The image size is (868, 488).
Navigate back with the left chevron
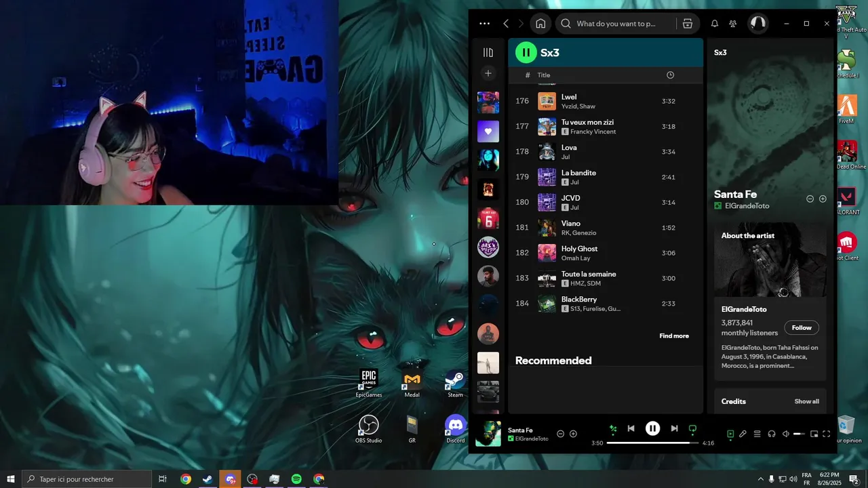tap(506, 23)
